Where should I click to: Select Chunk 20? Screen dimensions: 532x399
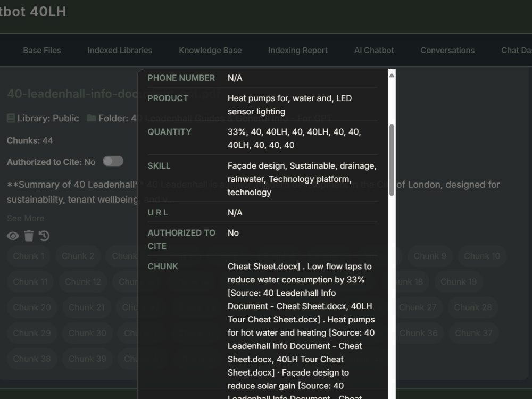[32, 307]
